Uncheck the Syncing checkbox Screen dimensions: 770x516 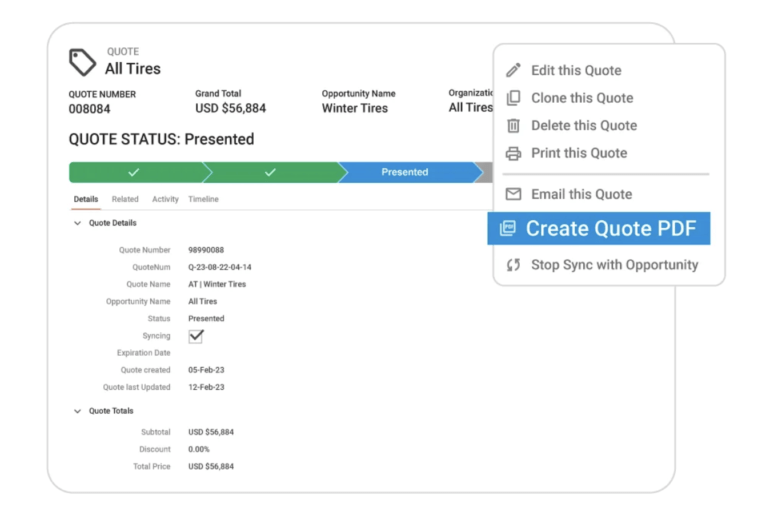point(196,336)
